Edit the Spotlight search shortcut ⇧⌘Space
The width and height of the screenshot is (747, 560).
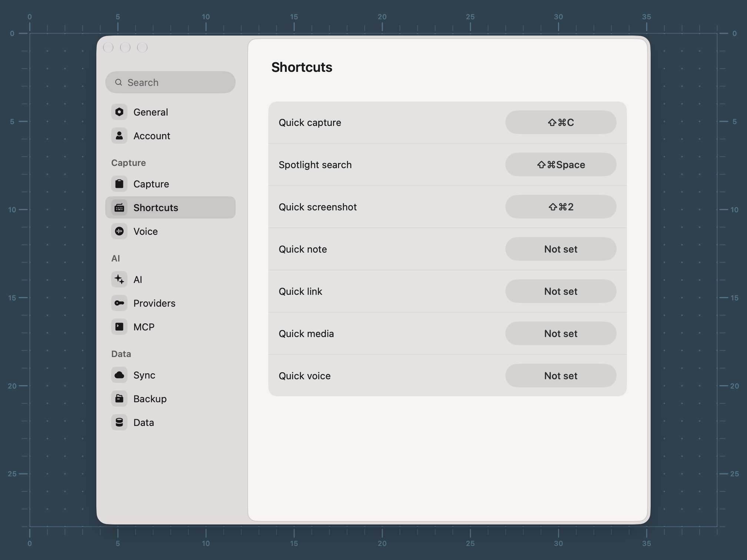pos(561,164)
